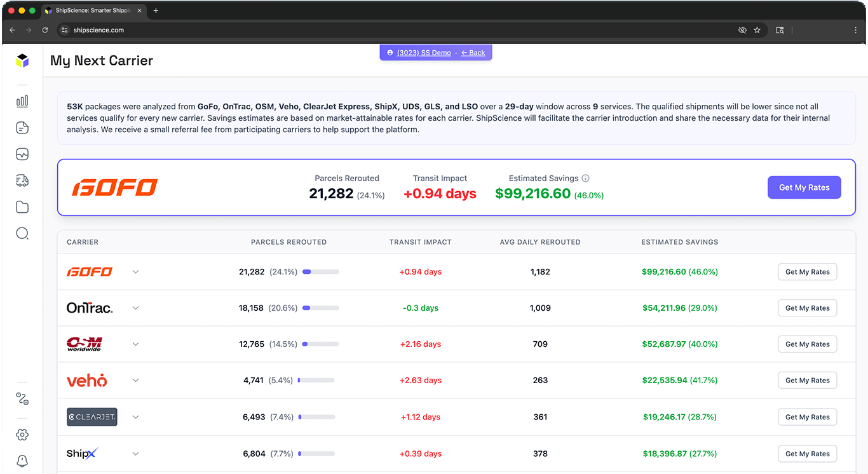868x474 pixels.
Task: Click the search magnifier icon in the sidebar
Action: tap(22, 233)
